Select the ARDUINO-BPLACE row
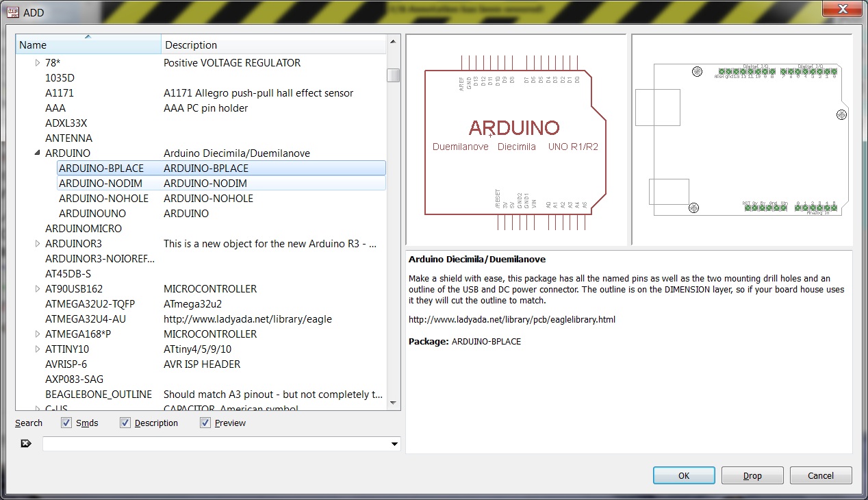868x500 pixels. point(221,168)
